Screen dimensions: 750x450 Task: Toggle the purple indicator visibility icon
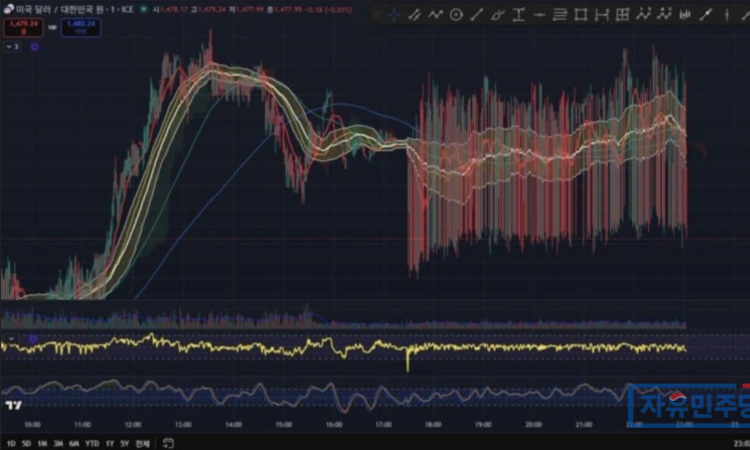35,46
